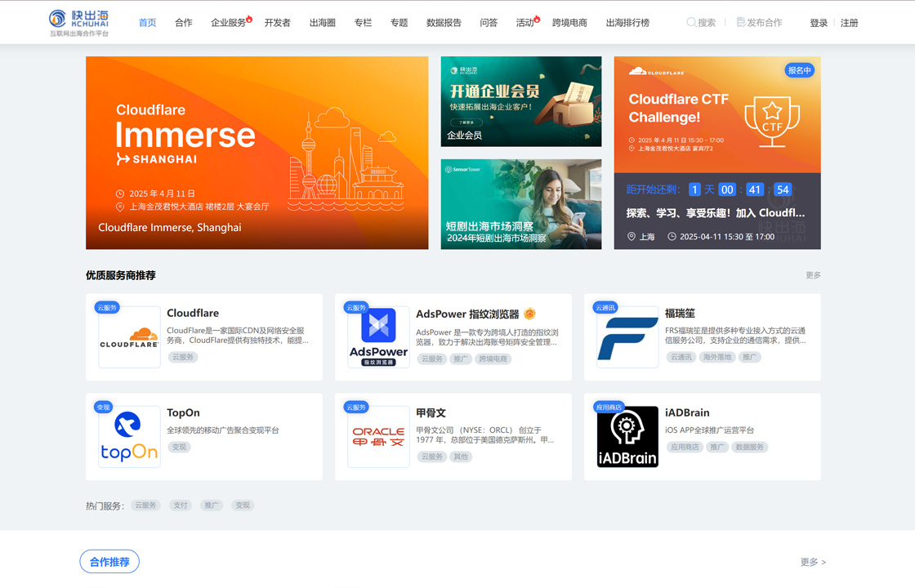Click the 报名中 badge on CTF card

click(x=800, y=70)
